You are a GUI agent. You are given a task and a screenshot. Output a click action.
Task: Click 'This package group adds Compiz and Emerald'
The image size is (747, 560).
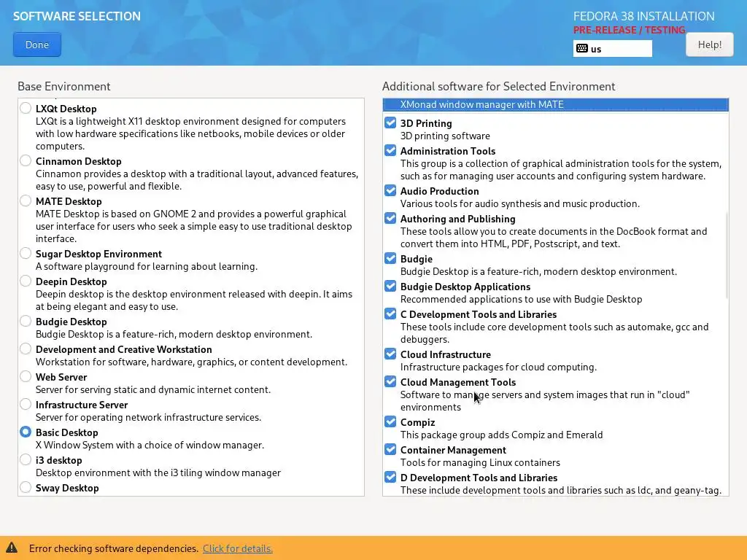point(502,435)
